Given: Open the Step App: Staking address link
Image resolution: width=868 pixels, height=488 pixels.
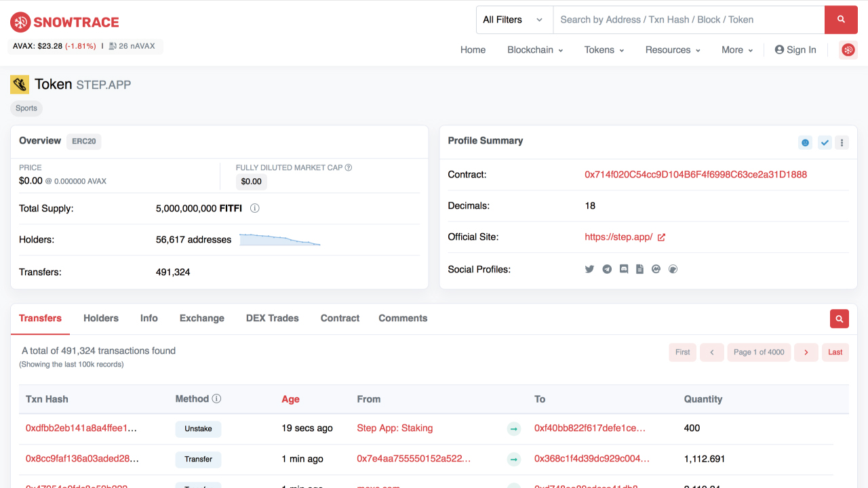Looking at the screenshot, I should [x=395, y=428].
